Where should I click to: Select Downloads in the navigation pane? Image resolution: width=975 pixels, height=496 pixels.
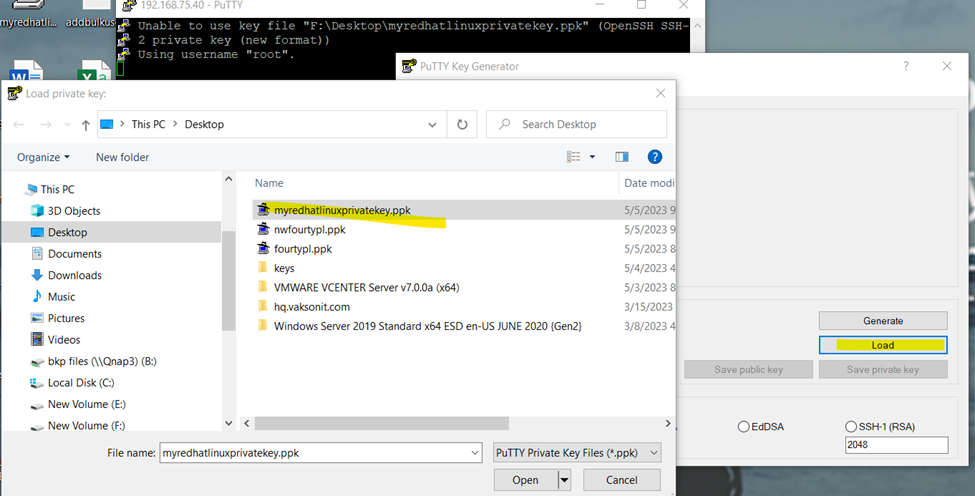pos(74,275)
